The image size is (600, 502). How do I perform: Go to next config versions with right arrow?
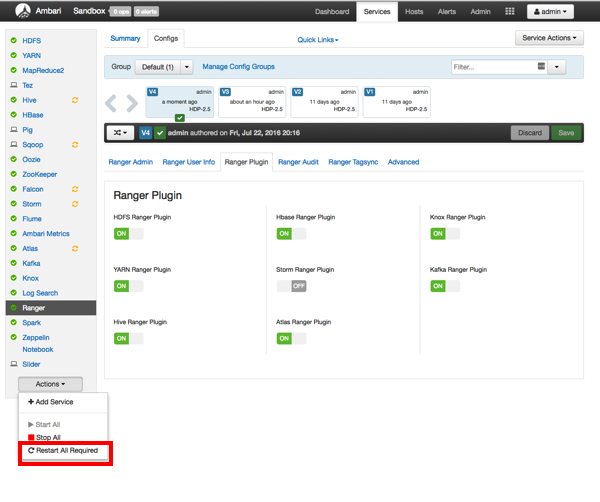133,103
